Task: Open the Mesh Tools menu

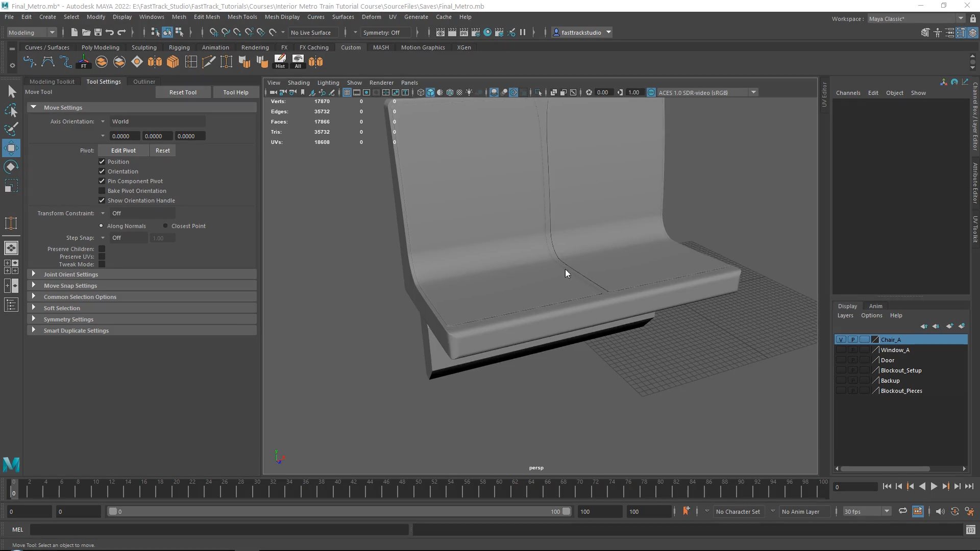Action: click(x=242, y=17)
